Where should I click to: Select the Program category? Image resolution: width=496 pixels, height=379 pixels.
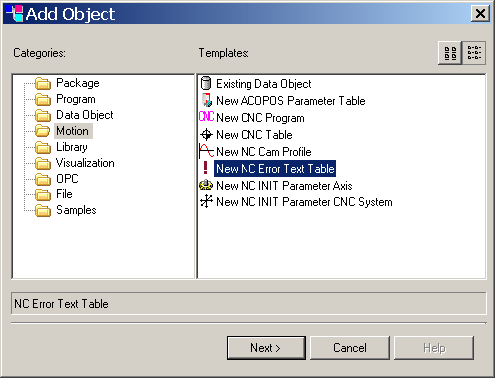[76, 99]
